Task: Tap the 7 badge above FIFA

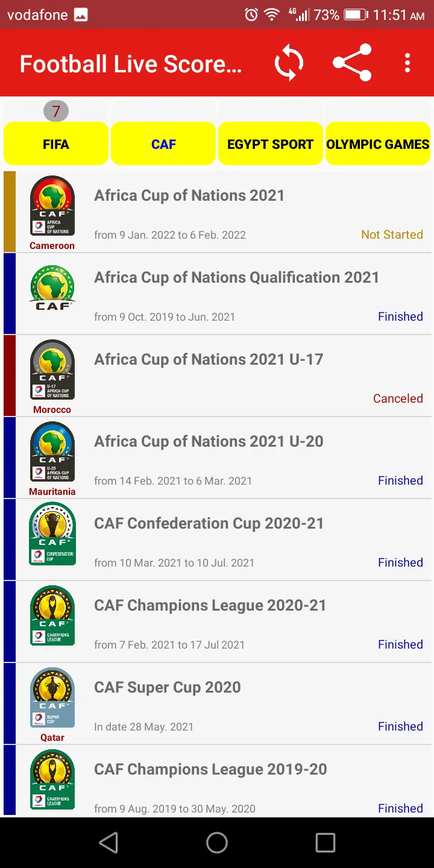Action: (56, 111)
